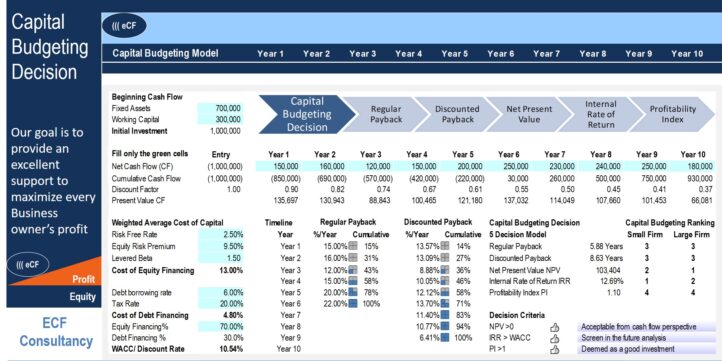Click the thumbs-up icon beside PI >1
Image resolution: width=722 pixels, height=361 pixels.
point(554,349)
